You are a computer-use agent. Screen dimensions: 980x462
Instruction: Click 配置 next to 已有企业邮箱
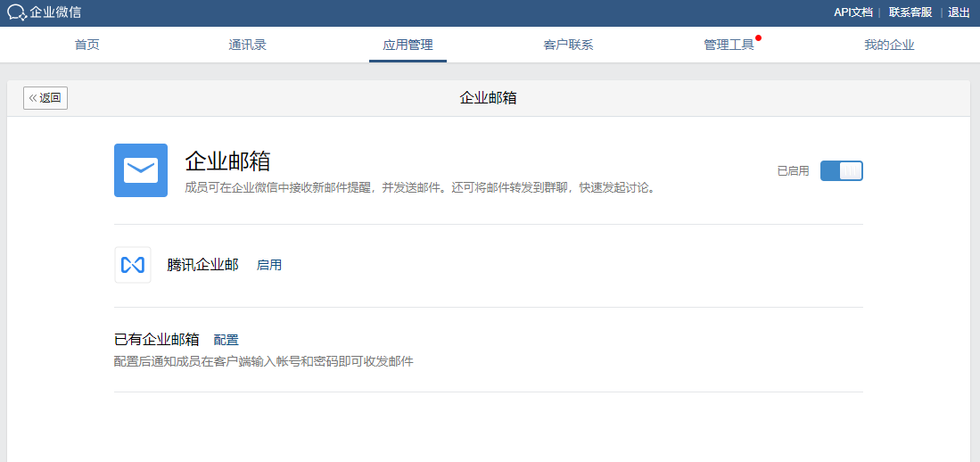tap(226, 340)
